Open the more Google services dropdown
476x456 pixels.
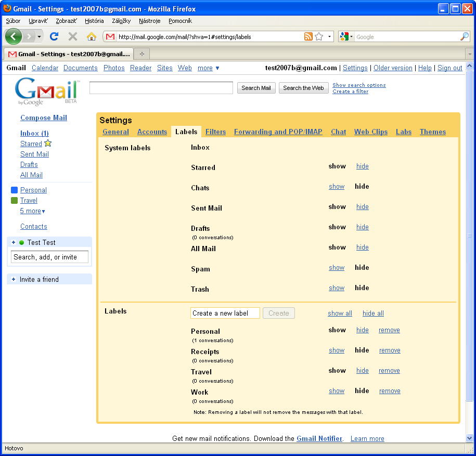click(x=208, y=68)
